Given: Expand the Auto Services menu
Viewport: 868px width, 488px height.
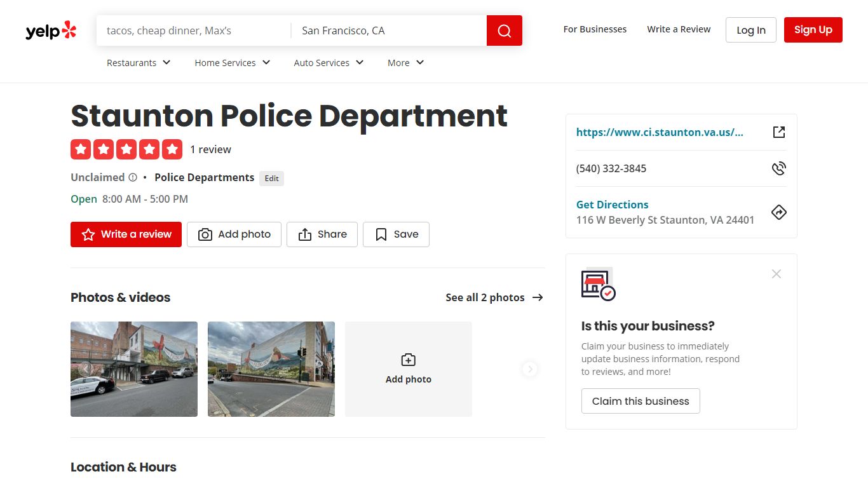Looking at the screenshot, I should (329, 62).
